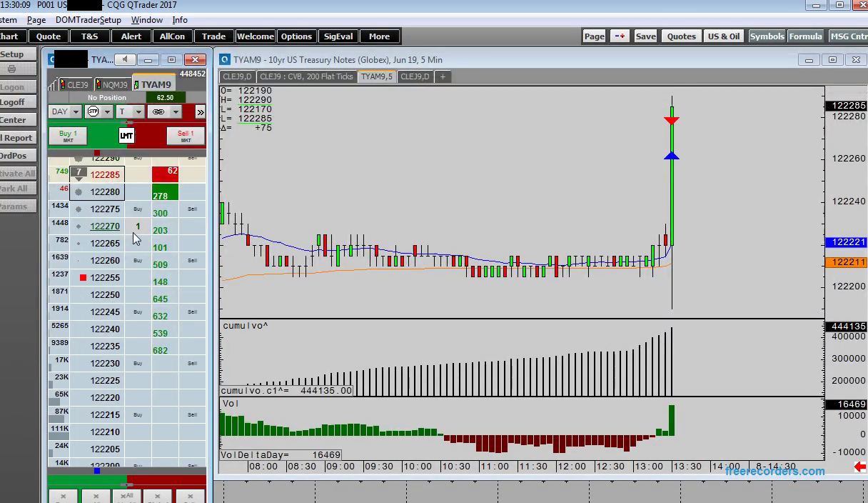Screen dimensions: 868x503
Task: Click the blue 122221 price label on the axis
Action: (x=846, y=242)
